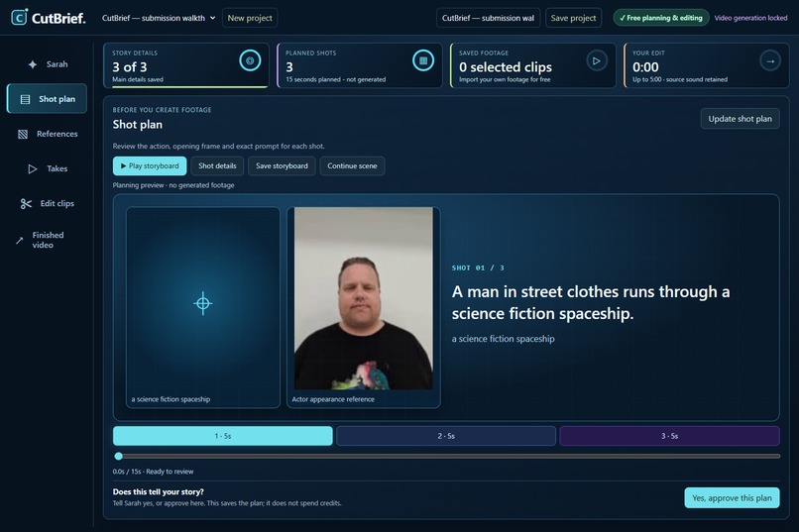Click the Edit clips scissors icon
Screen dimensions: 799x532
[26, 204]
